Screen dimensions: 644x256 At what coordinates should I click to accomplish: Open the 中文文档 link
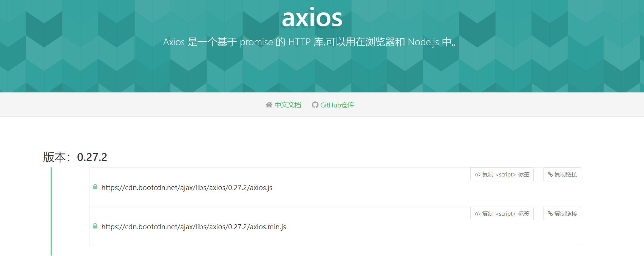(287, 105)
